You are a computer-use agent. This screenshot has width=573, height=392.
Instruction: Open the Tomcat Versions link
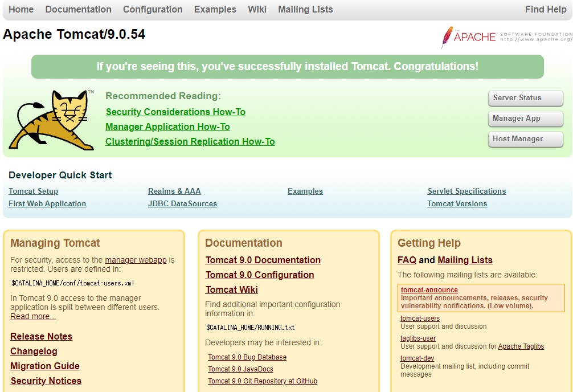pos(457,203)
